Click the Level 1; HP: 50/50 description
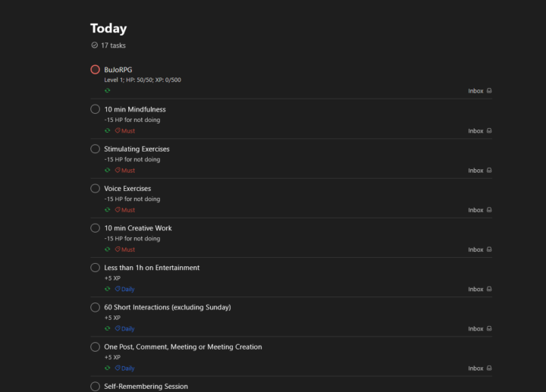Image resolution: width=546 pixels, height=392 pixels. click(x=143, y=80)
